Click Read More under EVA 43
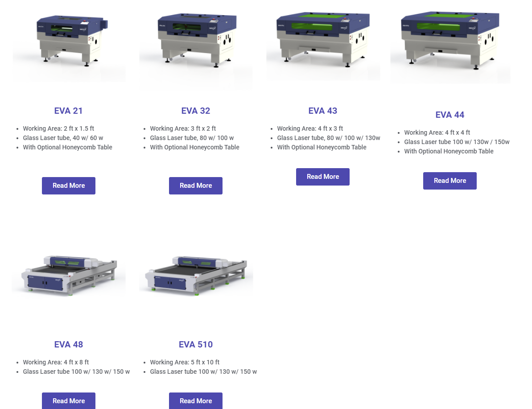The image size is (532, 409). pos(323,177)
